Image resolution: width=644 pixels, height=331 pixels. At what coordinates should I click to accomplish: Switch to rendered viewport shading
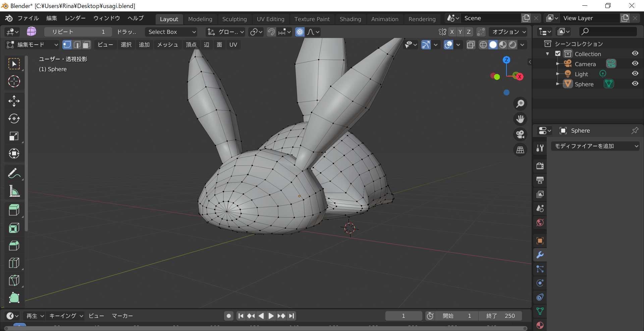pyautogui.click(x=513, y=45)
